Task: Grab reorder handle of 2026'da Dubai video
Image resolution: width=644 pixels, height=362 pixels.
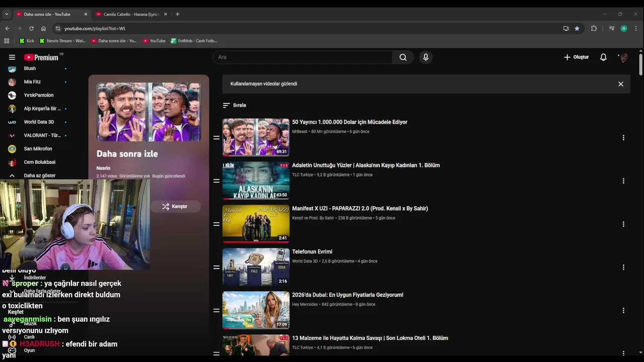Action: pyautogui.click(x=216, y=311)
